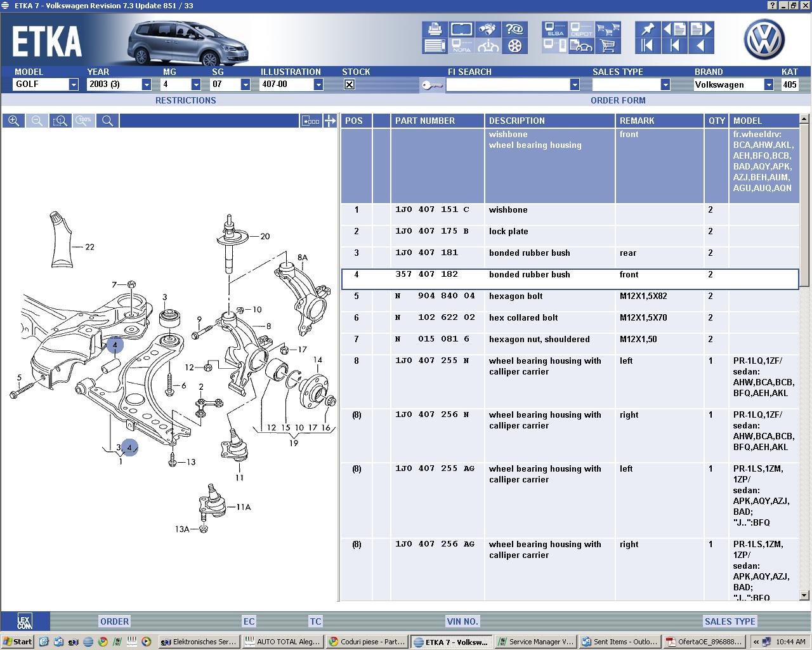Click the pushpin icon
This screenshot has width=812, height=650.
point(647,29)
